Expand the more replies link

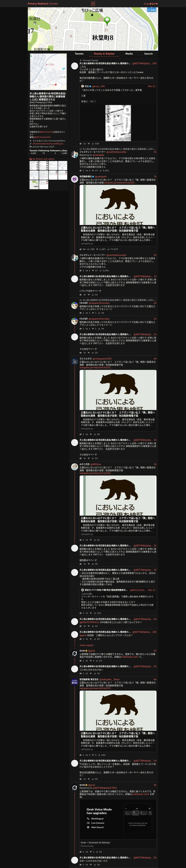[87, 645]
